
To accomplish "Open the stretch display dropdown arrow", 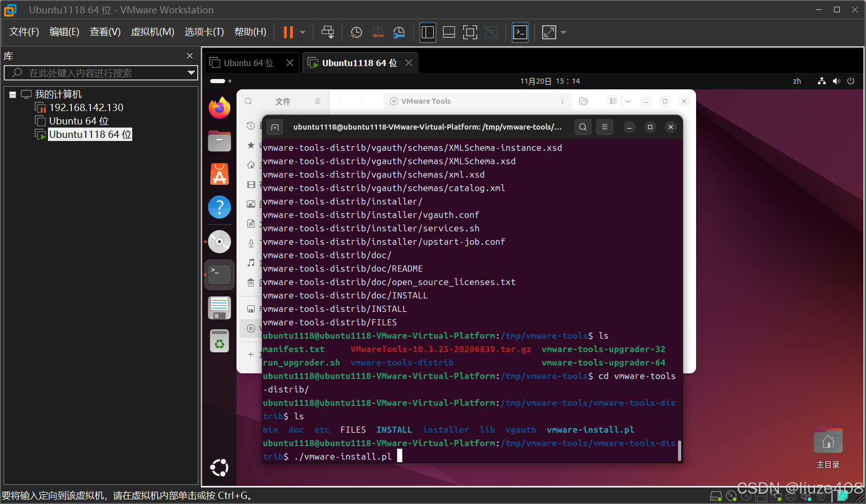I will (x=563, y=33).
